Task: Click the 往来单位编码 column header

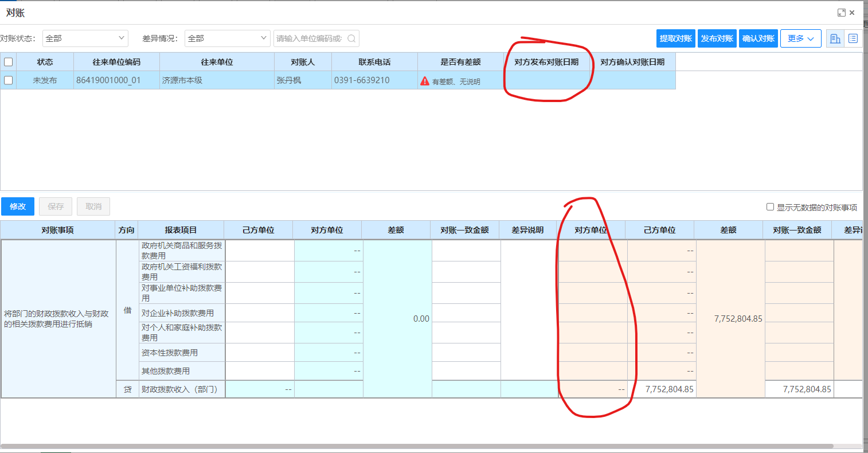Action: (x=117, y=62)
